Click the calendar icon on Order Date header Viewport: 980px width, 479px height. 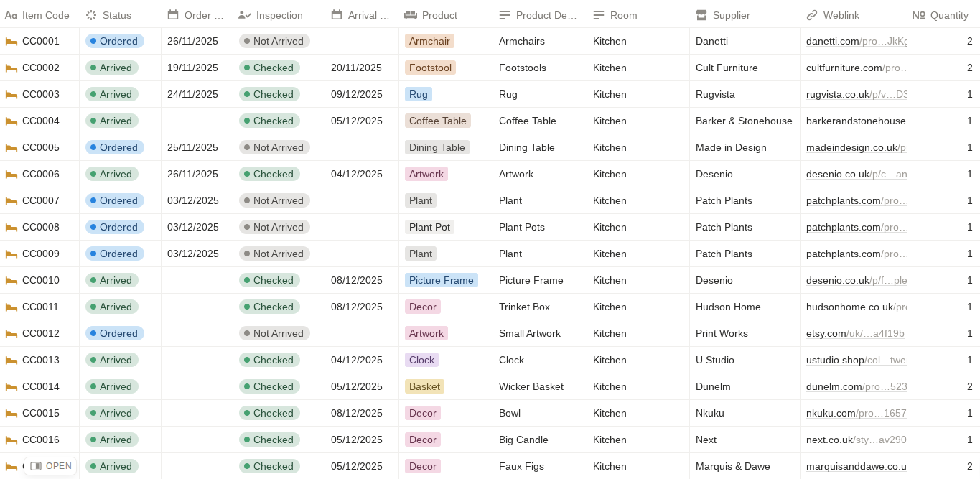[x=172, y=14]
